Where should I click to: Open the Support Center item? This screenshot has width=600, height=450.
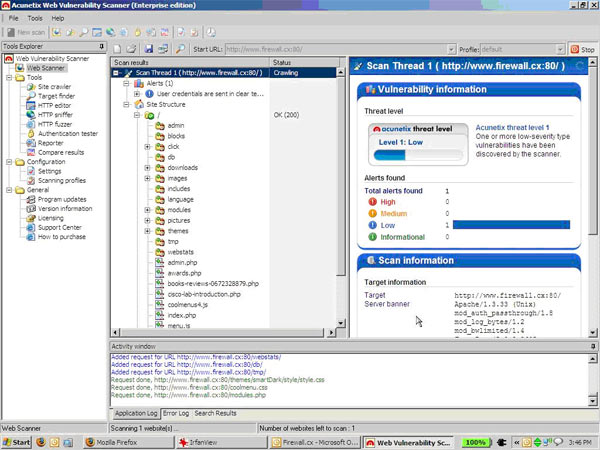point(60,227)
